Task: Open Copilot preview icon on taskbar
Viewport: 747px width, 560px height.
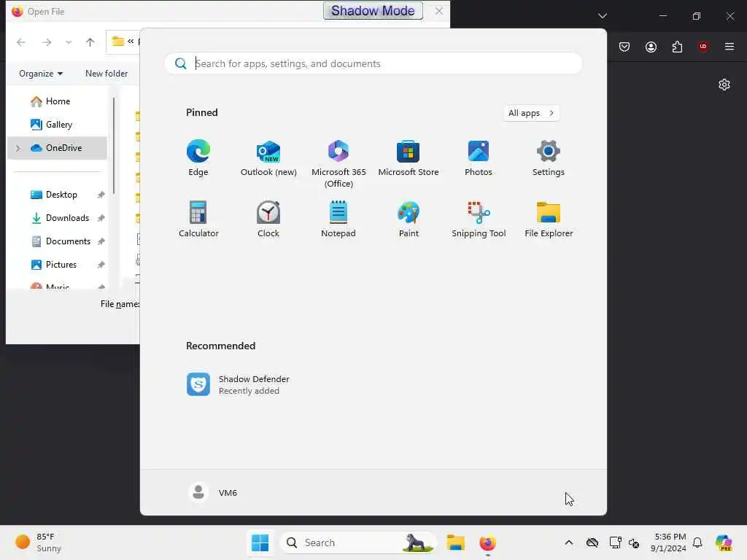Action: tap(724, 542)
